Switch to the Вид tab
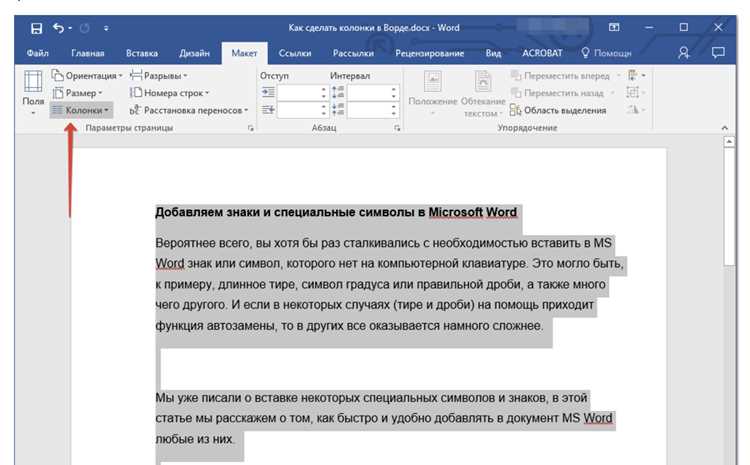This screenshot has width=750, height=465. coord(493,53)
